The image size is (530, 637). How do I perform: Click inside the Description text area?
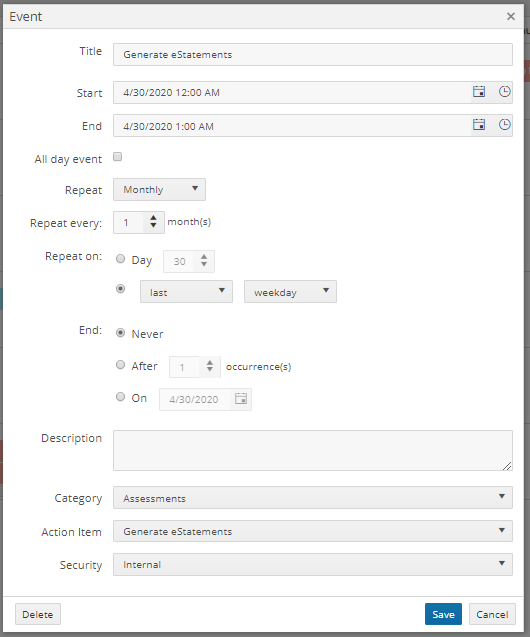[x=313, y=451]
